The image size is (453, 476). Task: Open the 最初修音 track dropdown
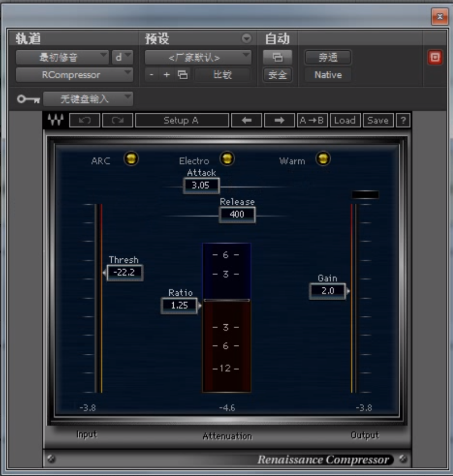click(62, 57)
